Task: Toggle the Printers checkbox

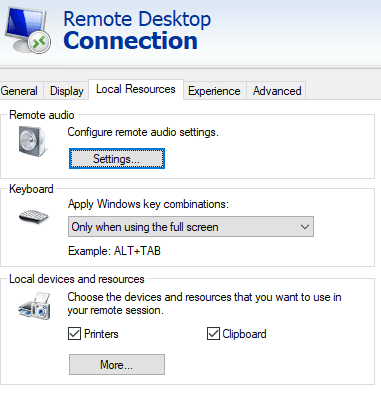Action: point(74,334)
